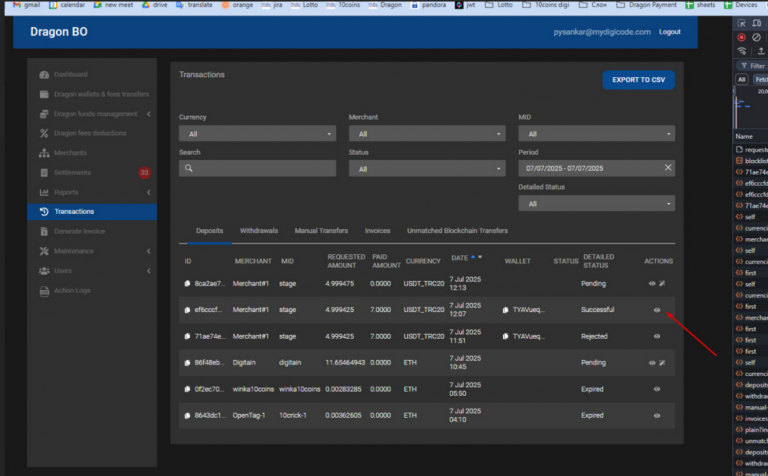Screen dimensions: 768x476
Task: Open Dragon fees deductions in sidebar
Action: [x=92, y=133]
